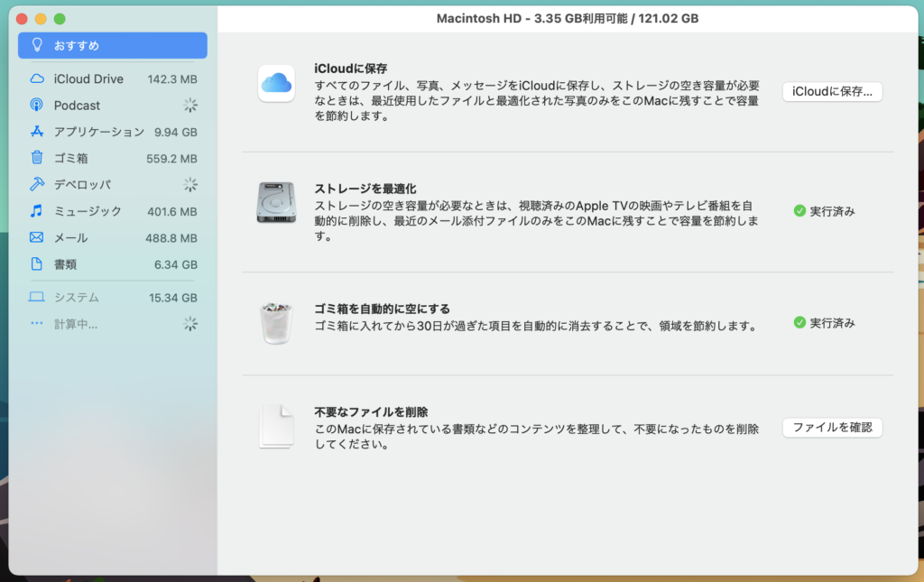Select おすすめ in the sidebar

click(x=113, y=45)
